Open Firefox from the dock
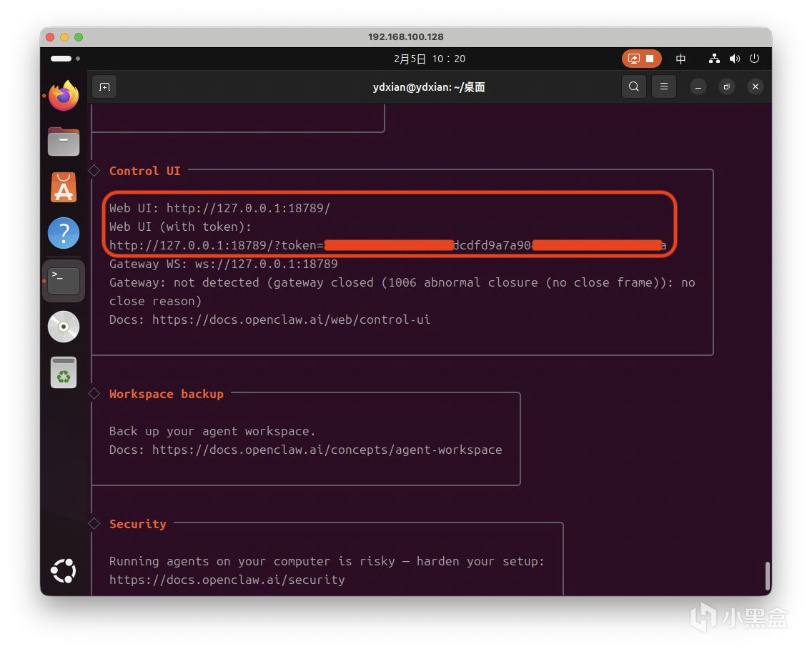Screen dimensions: 812x649 tap(64, 96)
